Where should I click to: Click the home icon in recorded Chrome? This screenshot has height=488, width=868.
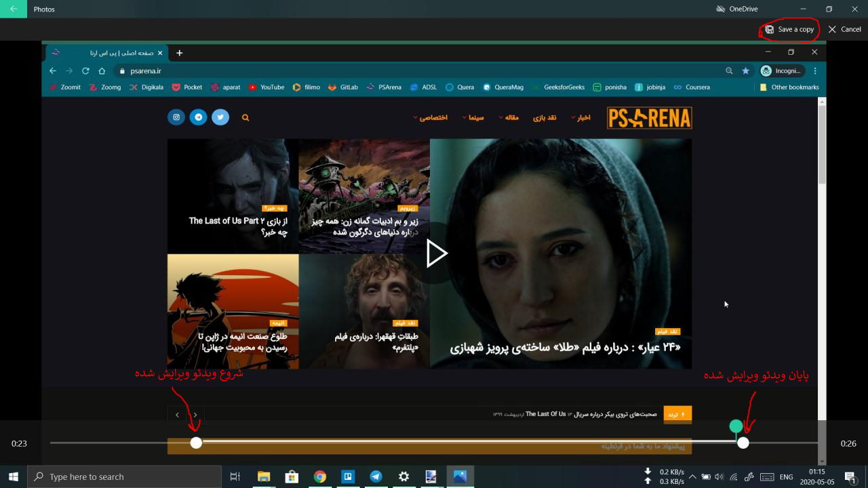(x=102, y=70)
